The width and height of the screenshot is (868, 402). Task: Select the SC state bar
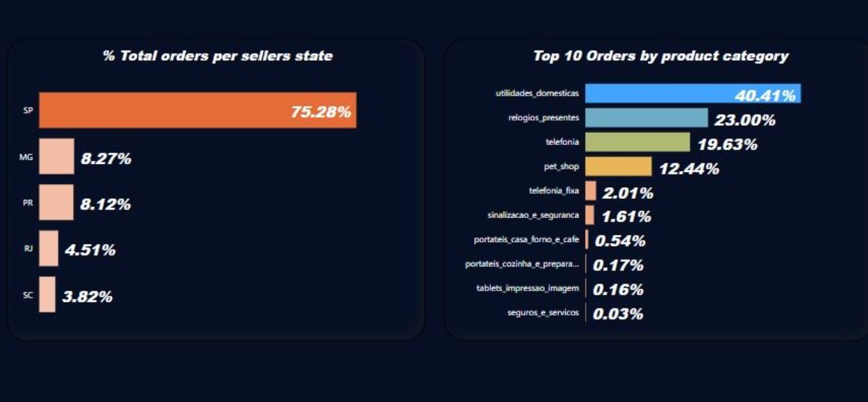[x=47, y=294]
